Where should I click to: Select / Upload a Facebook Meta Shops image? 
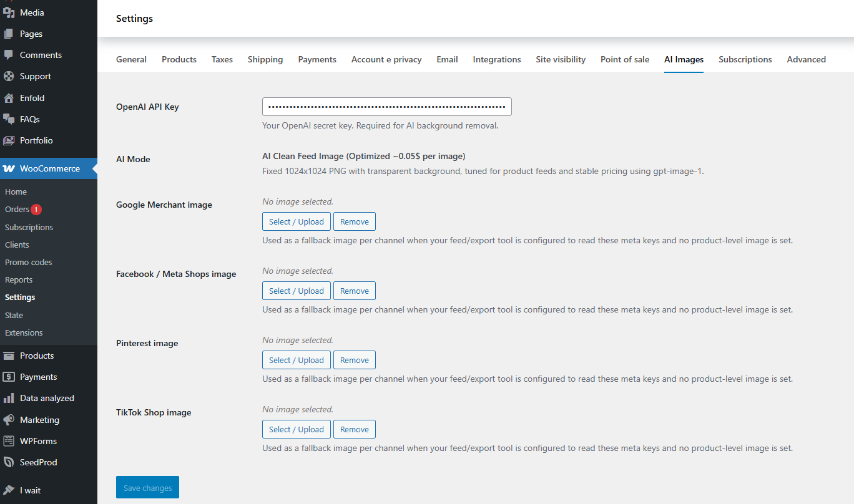(297, 291)
